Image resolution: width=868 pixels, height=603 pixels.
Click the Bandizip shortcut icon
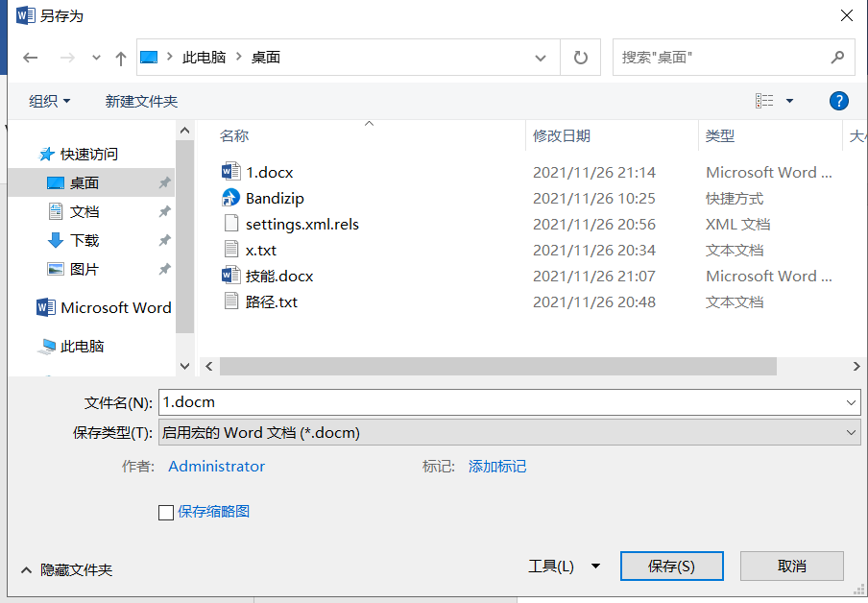pos(230,198)
